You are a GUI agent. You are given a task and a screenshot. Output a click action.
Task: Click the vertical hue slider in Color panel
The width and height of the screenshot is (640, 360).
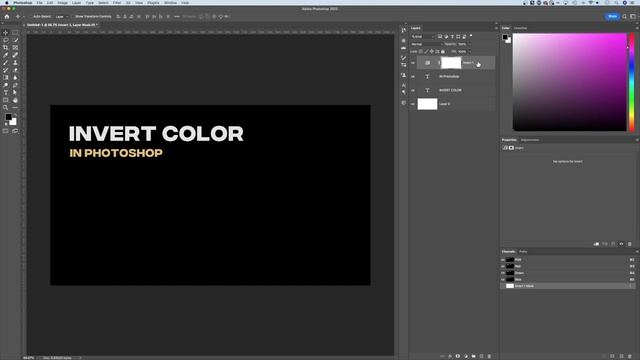(632, 82)
